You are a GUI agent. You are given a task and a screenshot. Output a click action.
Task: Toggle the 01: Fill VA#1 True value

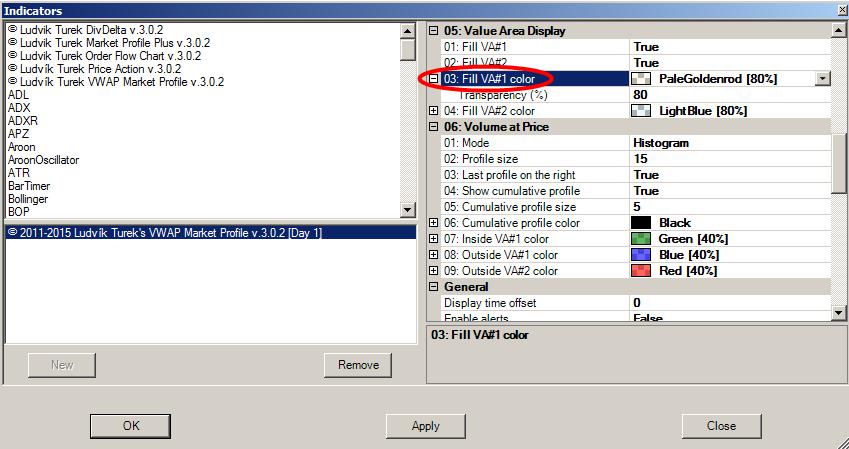click(x=729, y=47)
